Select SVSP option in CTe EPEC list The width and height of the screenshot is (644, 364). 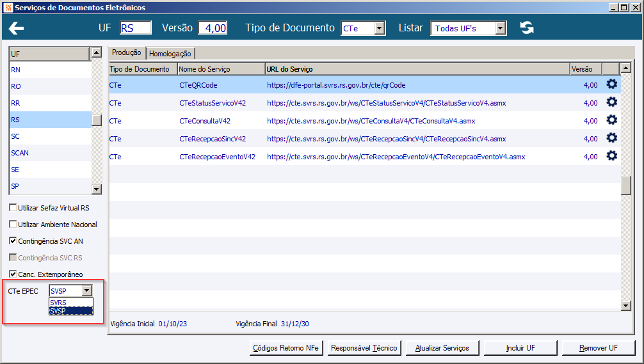[71, 311]
